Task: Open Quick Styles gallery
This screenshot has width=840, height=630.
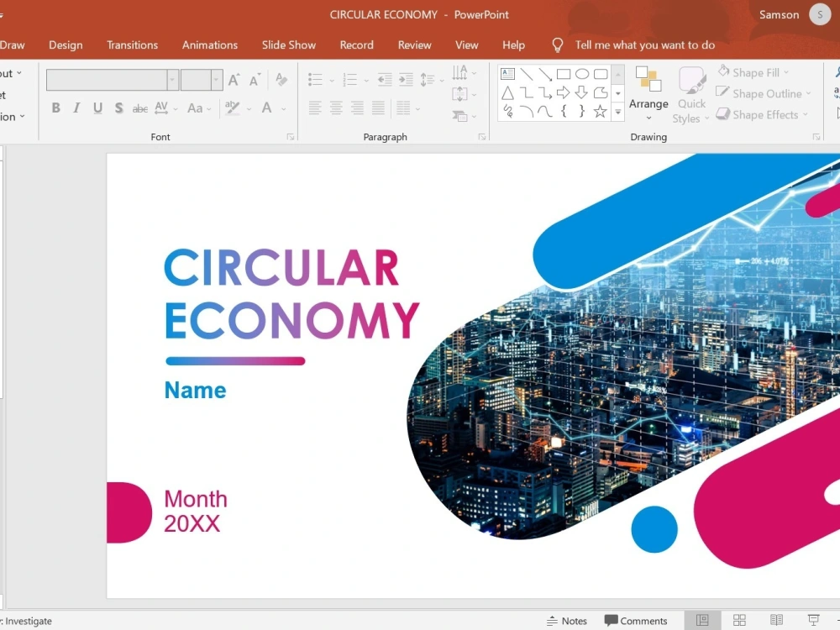Action: (x=691, y=96)
